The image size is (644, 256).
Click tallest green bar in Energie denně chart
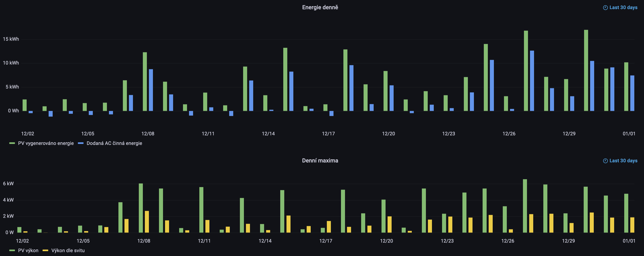click(586, 70)
